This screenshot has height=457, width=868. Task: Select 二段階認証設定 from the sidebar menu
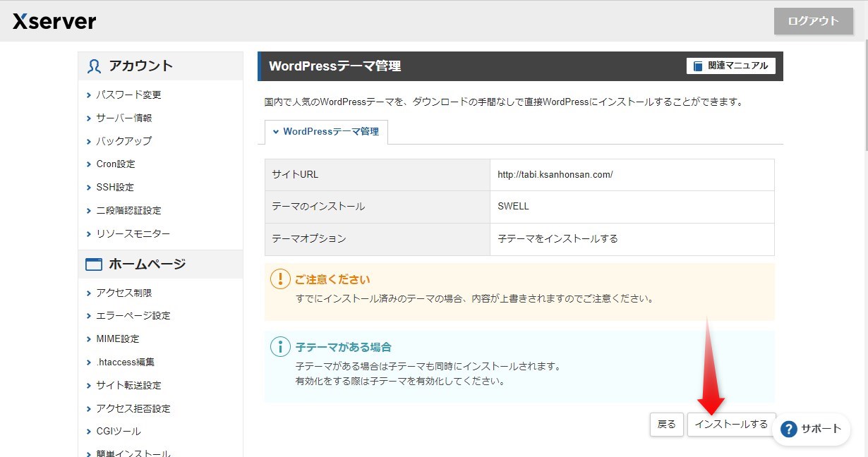click(131, 210)
